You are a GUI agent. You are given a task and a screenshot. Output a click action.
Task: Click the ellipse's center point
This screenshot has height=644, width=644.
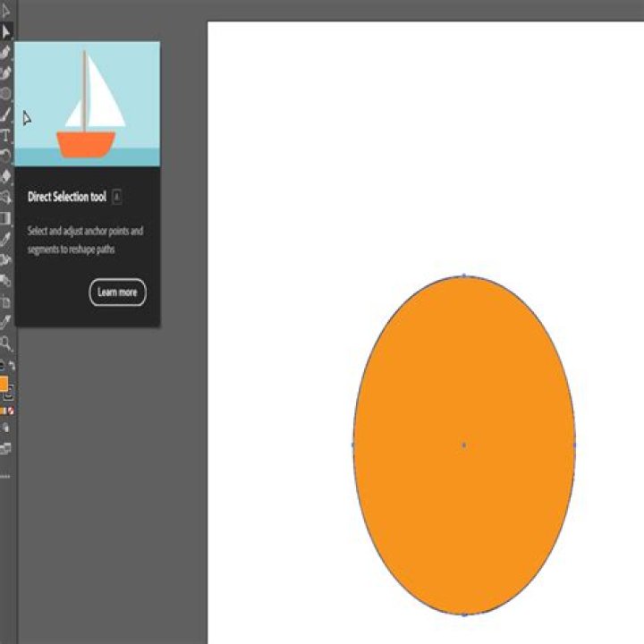click(463, 445)
